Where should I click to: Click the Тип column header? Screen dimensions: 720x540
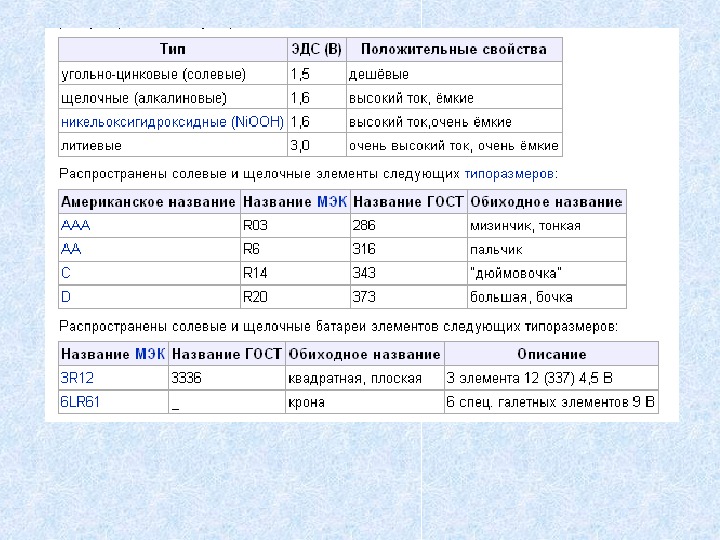click(x=173, y=49)
